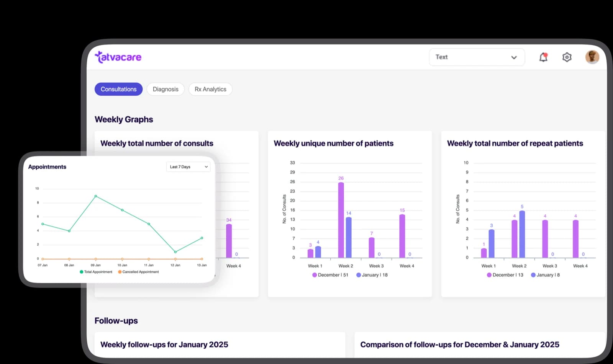Switch to the Diagnosis tab
This screenshot has width=613, height=364.
[166, 89]
